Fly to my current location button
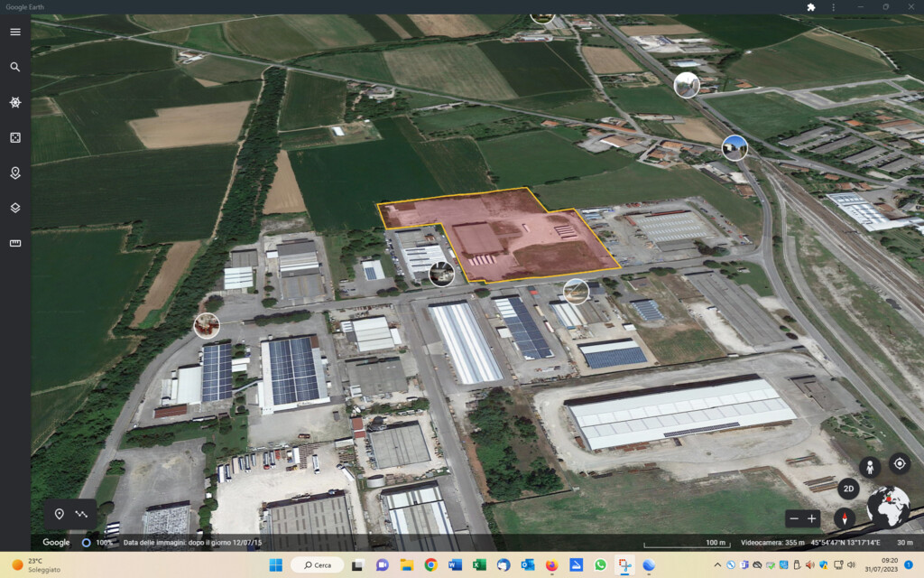This screenshot has height=578, width=924. (x=899, y=464)
